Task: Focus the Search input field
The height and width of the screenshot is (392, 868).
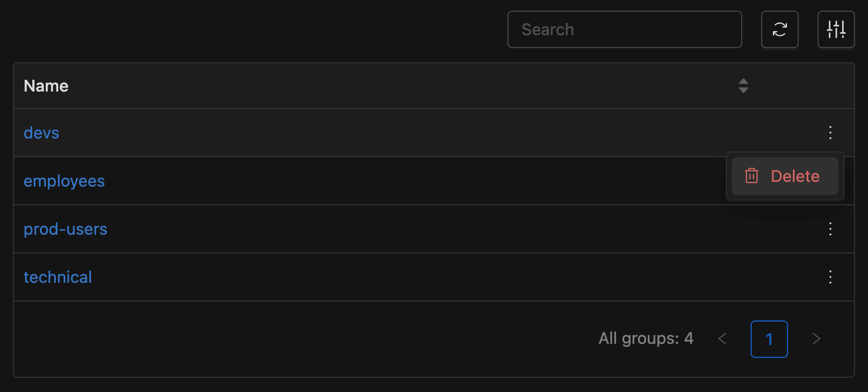Action: (x=624, y=29)
